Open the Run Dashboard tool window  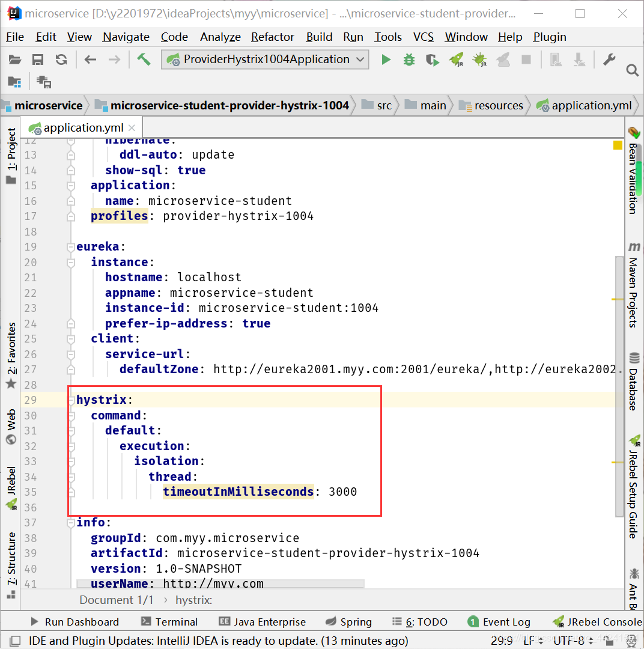click(75, 622)
